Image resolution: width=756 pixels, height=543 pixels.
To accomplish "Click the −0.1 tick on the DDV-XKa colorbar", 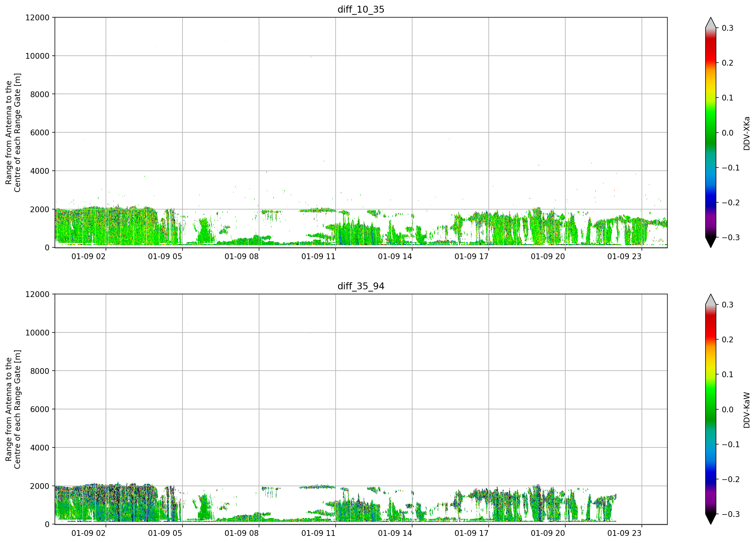I will point(731,168).
